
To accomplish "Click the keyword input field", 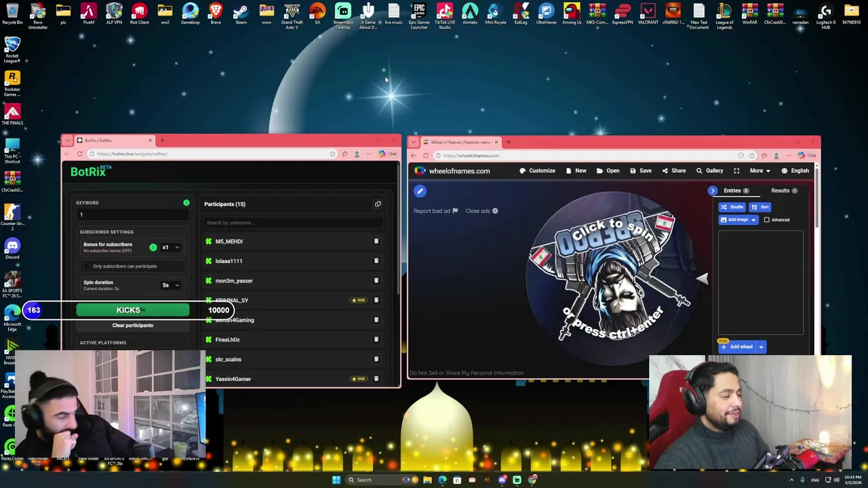I will pyautogui.click(x=132, y=215).
